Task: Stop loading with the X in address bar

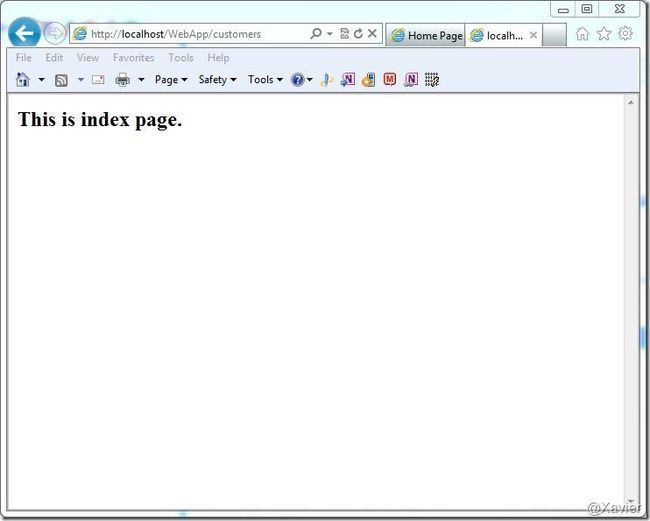Action: 372,33
